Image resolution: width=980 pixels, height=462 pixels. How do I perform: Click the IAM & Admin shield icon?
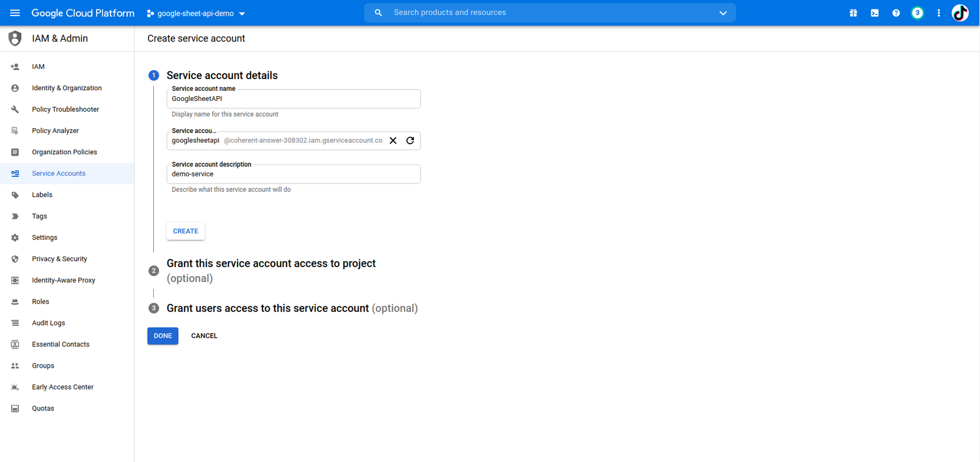(15, 38)
